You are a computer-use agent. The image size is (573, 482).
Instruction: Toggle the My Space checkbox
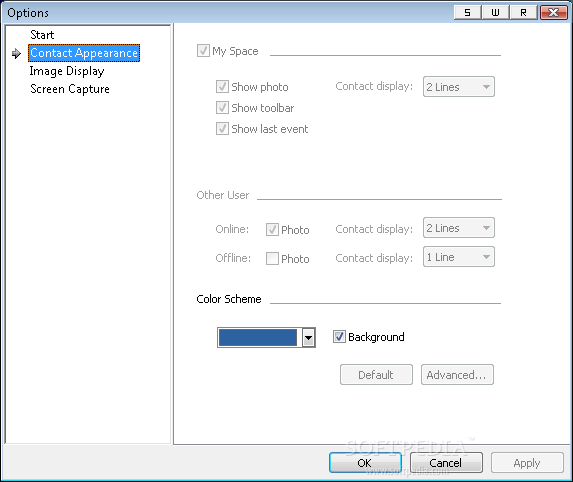click(203, 51)
